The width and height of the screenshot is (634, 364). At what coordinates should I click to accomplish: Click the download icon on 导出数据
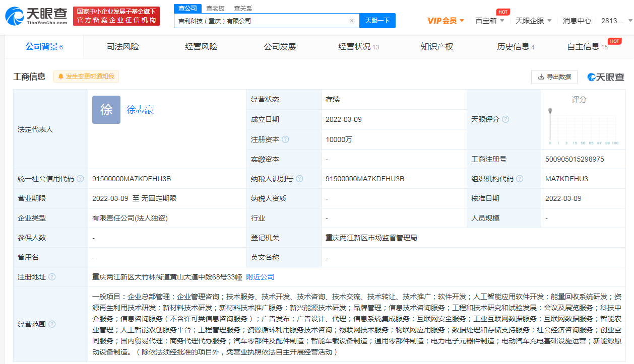(x=541, y=77)
